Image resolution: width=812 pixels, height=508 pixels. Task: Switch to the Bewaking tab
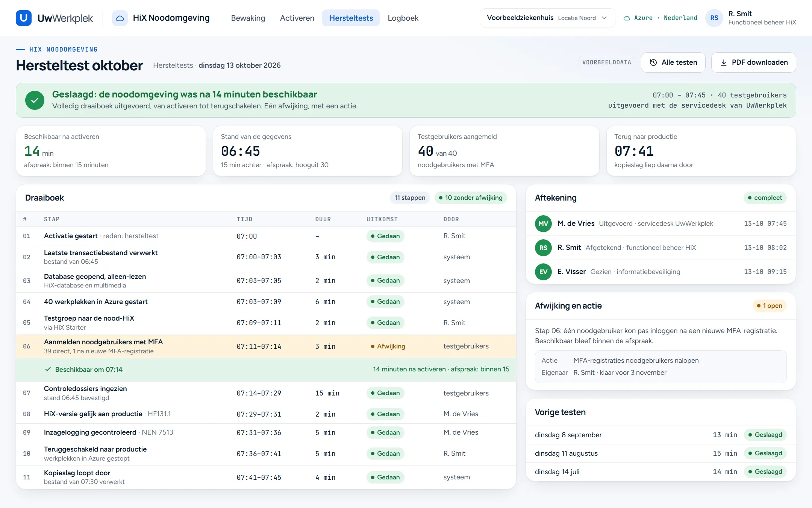point(248,18)
